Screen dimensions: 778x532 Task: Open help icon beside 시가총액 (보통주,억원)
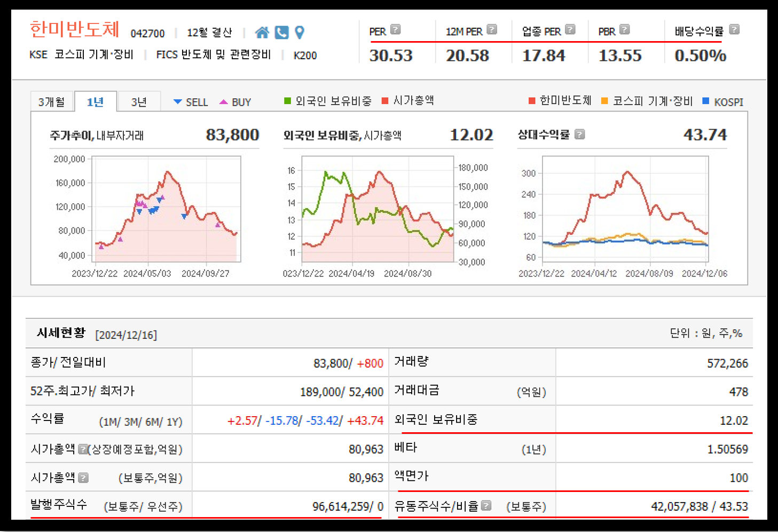point(83,478)
